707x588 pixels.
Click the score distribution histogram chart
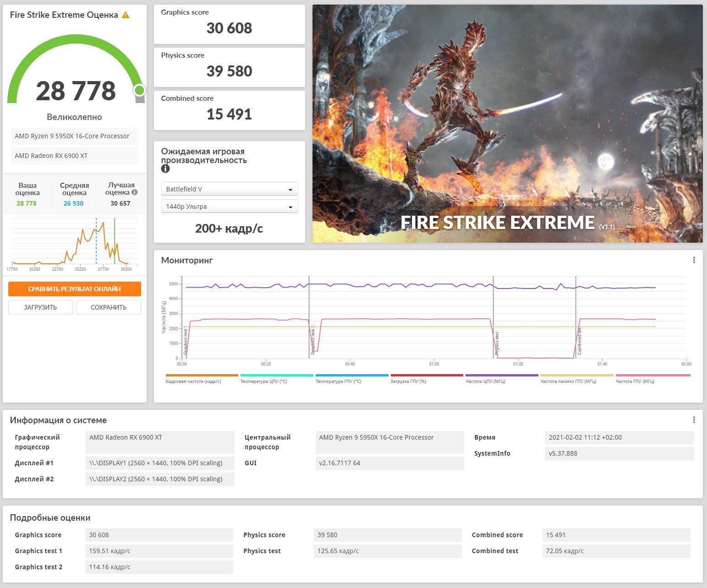pyautogui.click(x=74, y=244)
